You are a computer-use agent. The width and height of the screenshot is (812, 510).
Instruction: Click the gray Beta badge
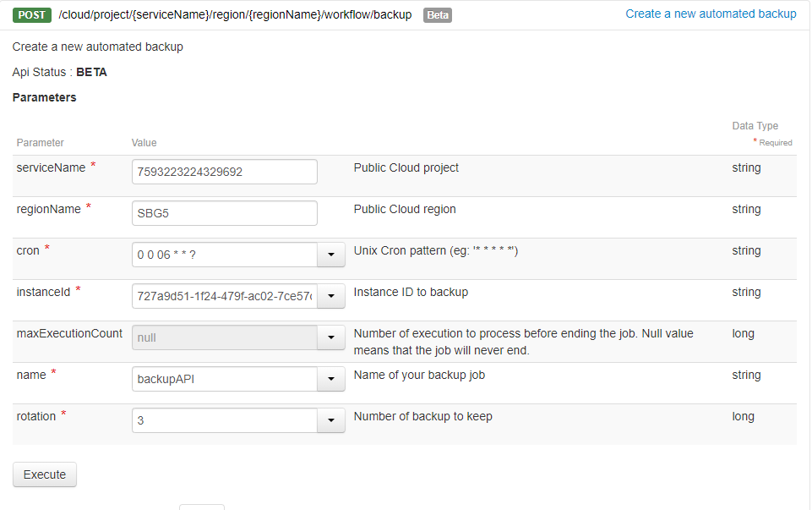[x=437, y=15]
